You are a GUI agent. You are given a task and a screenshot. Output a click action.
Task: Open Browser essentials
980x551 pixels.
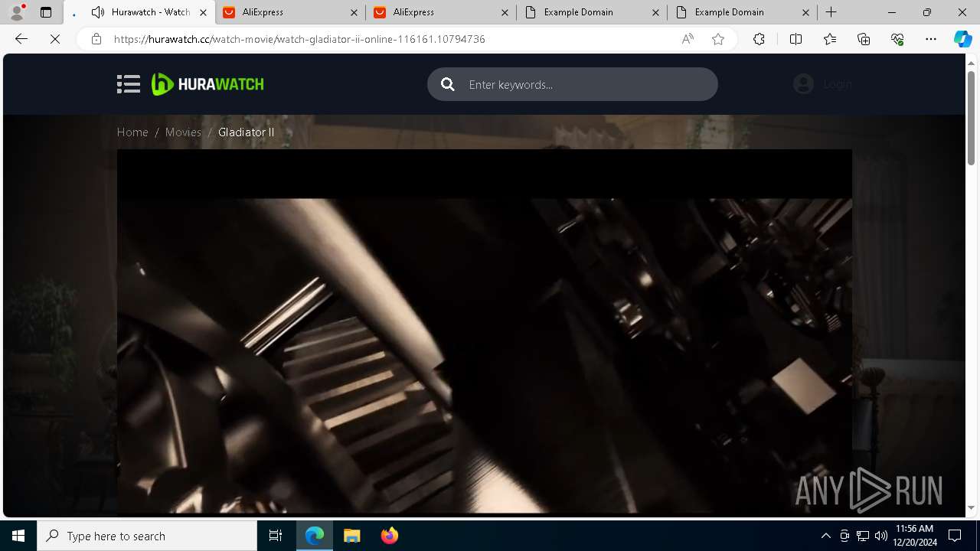pyautogui.click(x=897, y=39)
